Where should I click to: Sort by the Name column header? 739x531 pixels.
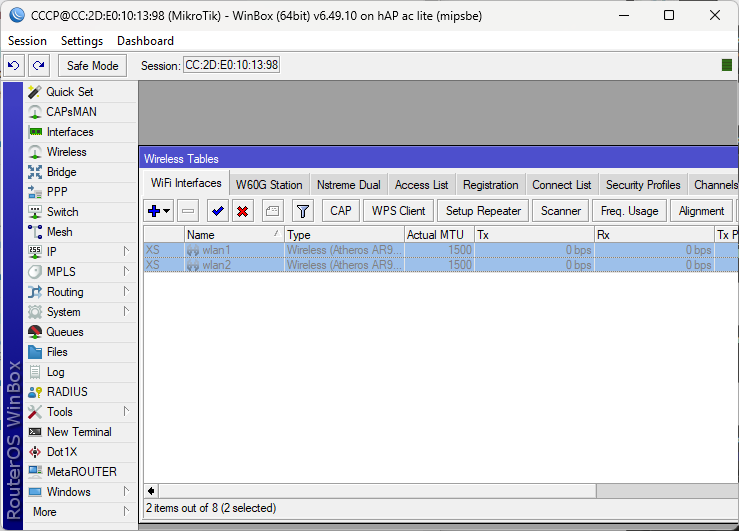[x=234, y=235]
